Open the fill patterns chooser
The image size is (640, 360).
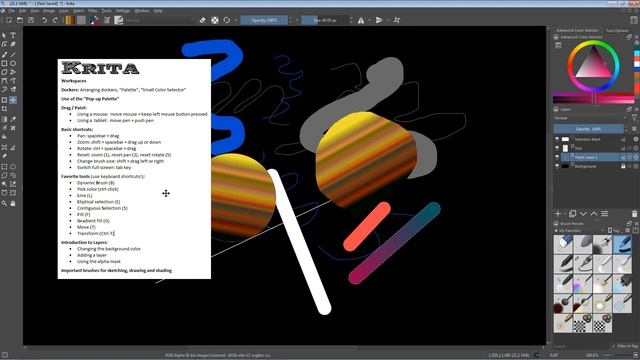click(x=81, y=20)
